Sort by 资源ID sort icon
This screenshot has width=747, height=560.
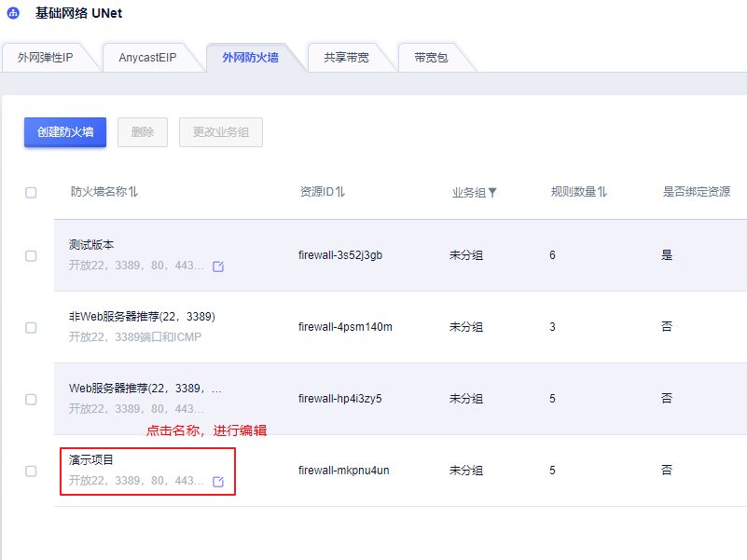click(x=340, y=192)
